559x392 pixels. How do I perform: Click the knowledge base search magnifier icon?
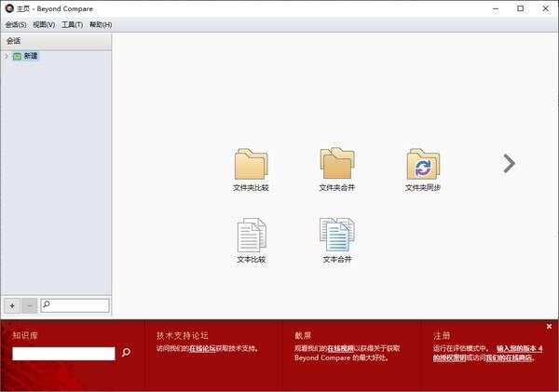(127, 353)
